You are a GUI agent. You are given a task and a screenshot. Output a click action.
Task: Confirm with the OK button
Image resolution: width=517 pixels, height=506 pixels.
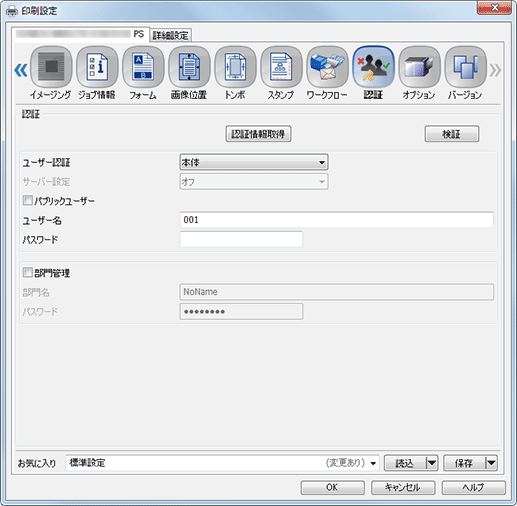[332, 487]
